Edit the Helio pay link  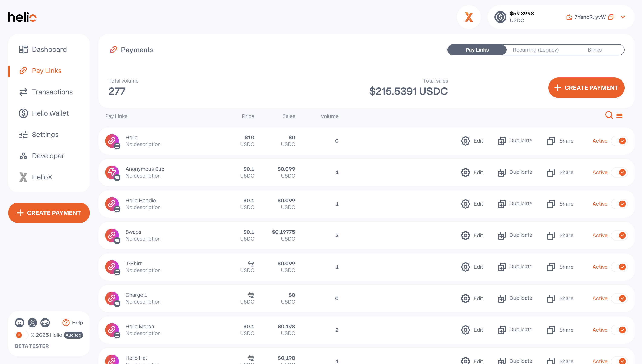click(472, 141)
